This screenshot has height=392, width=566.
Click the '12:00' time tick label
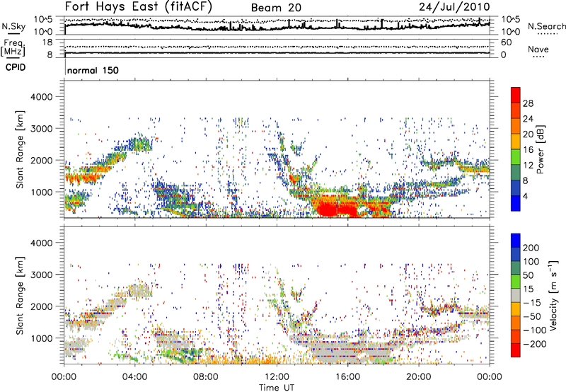pyautogui.click(x=277, y=377)
